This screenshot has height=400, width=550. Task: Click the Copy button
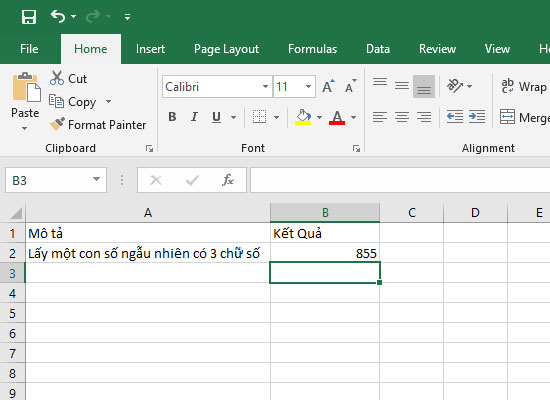(x=73, y=102)
